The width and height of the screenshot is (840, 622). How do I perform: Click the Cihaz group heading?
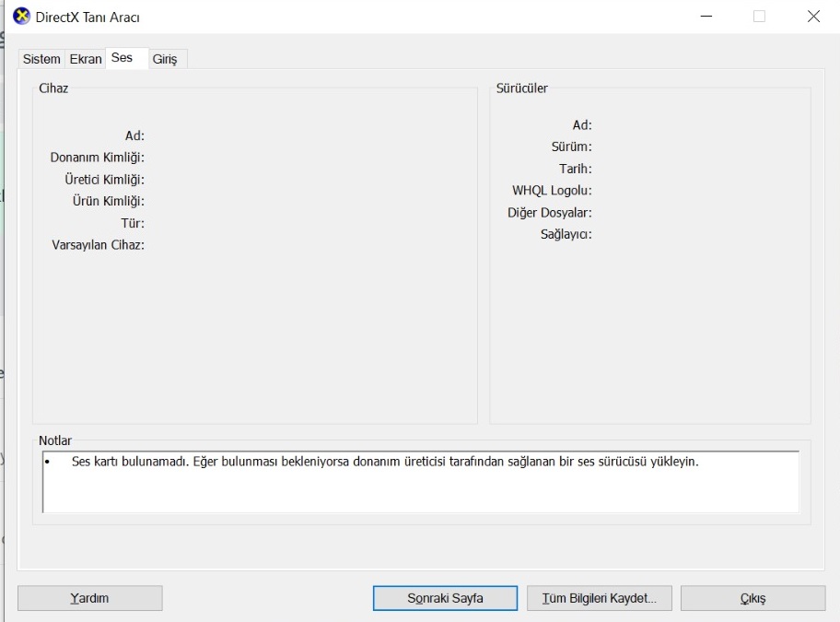pos(53,88)
